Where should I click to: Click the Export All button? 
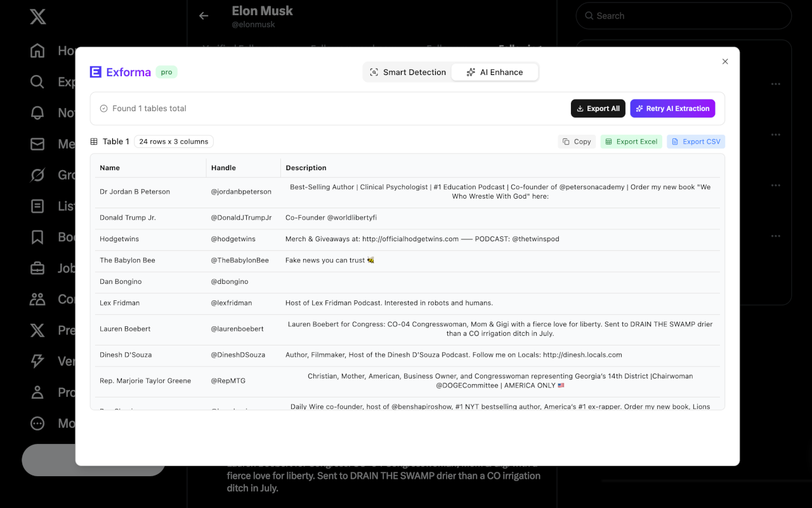[598, 109]
